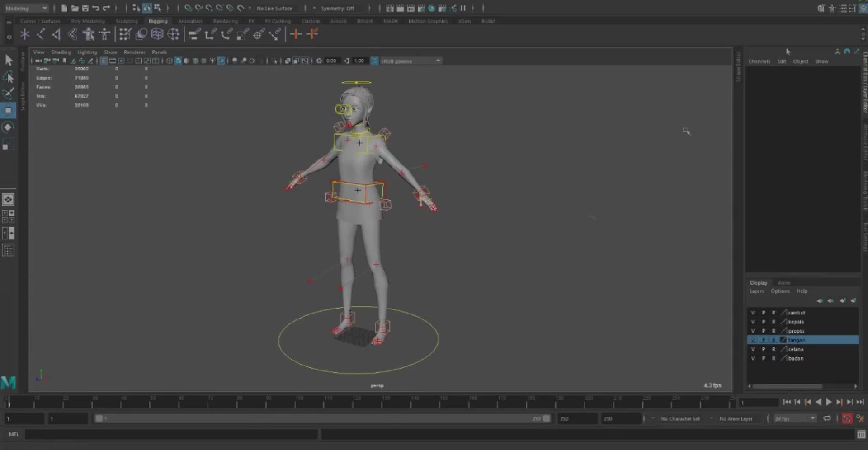The image size is (868, 450).
Task: Click the Auto Keyframe red toggle icon
Action: pos(847,419)
